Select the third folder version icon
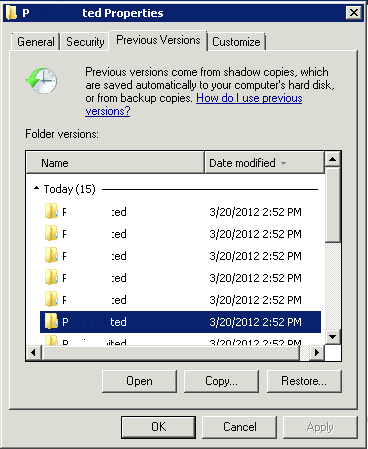Screen dimensions: 368x449 tap(51, 255)
